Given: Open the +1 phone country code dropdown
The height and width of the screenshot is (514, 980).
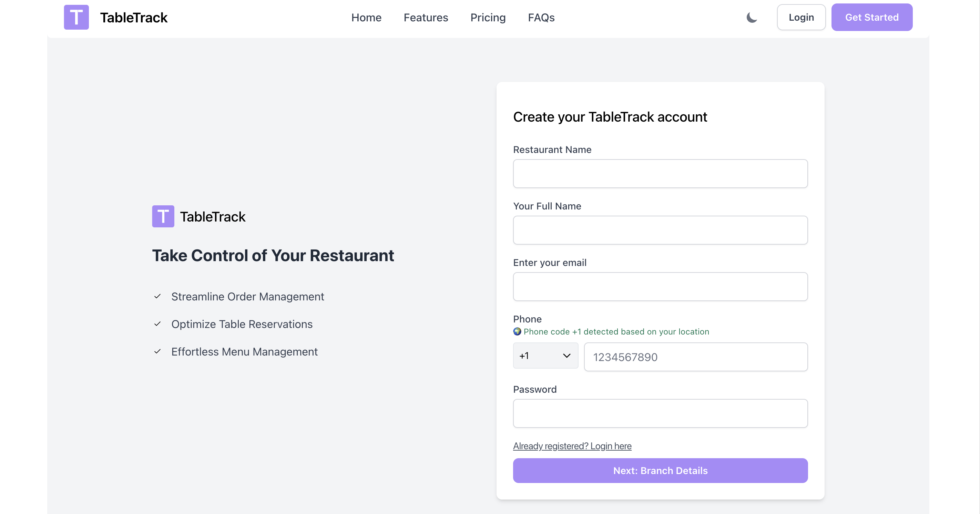Looking at the screenshot, I should [545, 356].
